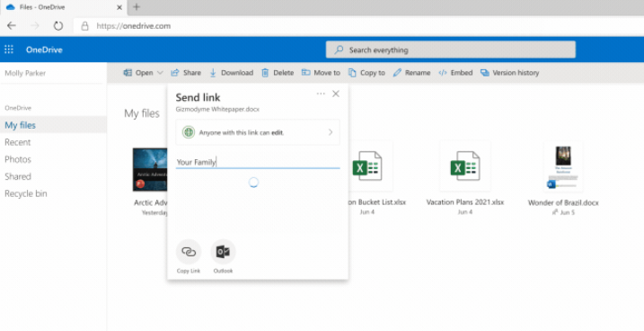Click Delete in the toolbar
Screen dimensions: 644x331
pyautogui.click(x=278, y=73)
